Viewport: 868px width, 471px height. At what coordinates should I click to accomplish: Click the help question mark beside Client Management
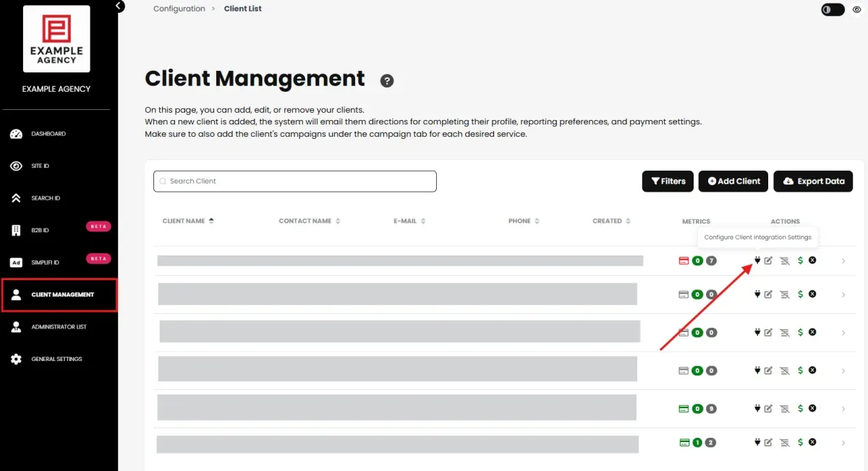click(x=387, y=80)
